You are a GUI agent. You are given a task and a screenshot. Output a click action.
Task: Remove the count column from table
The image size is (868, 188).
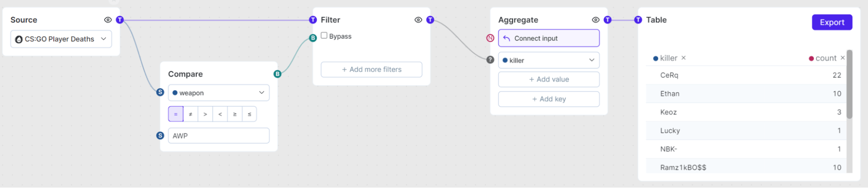pyautogui.click(x=842, y=58)
